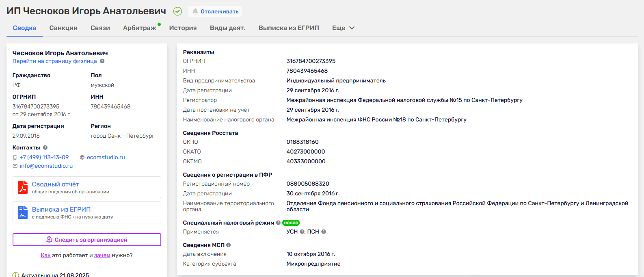The width and height of the screenshot is (644, 277).
Task: Click the green verified checkmark icon
Action: coord(177,11)
